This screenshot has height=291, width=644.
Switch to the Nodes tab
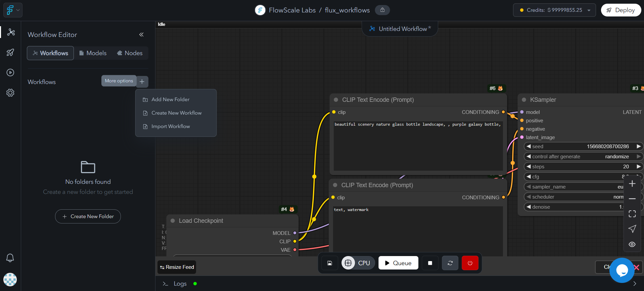pyautogui.click(x=130, y=53)
